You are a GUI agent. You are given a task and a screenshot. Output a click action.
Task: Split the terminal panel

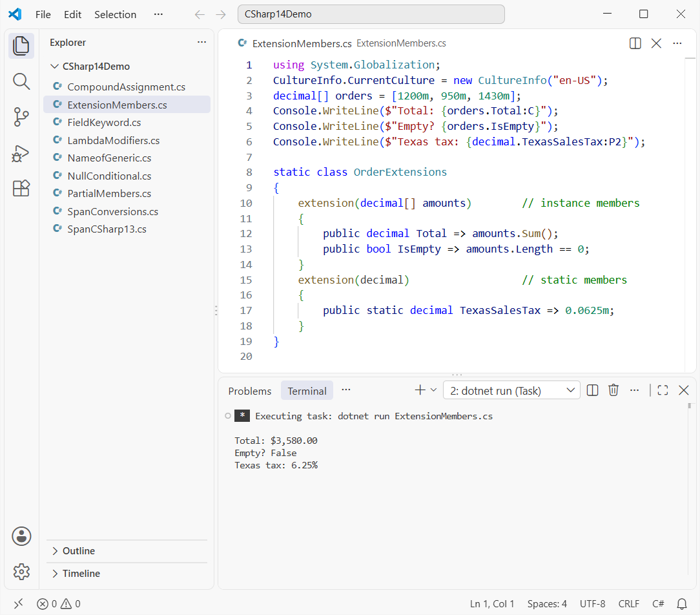point(592,390)
